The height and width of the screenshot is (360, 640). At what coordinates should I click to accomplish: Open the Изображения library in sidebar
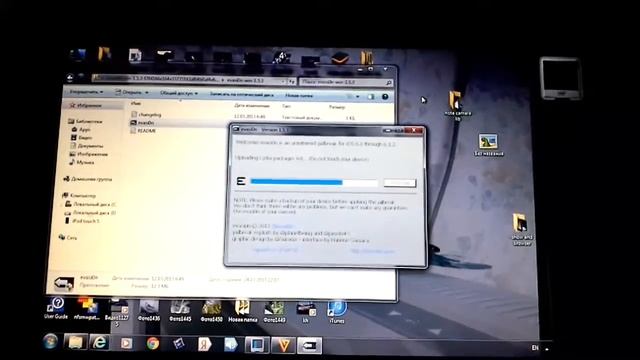click(x=89, y=154)
